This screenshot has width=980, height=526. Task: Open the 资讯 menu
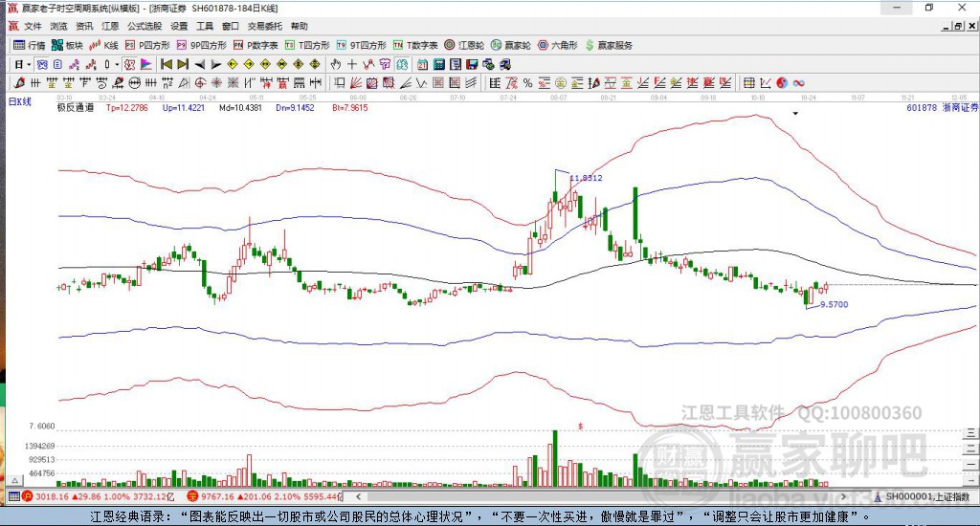click(84, 26)
